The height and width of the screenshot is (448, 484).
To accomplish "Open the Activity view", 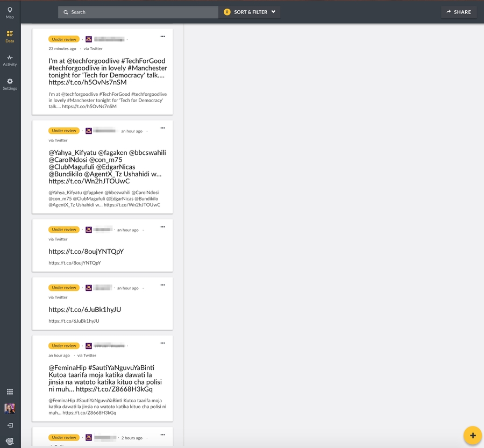I will point(10,60).
